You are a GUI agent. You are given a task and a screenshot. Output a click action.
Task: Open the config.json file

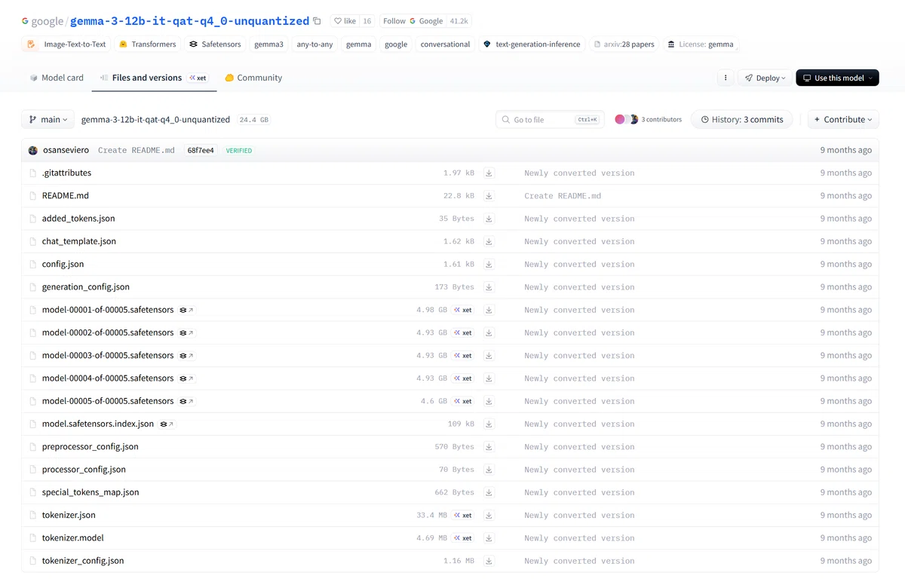coord(63,264)
